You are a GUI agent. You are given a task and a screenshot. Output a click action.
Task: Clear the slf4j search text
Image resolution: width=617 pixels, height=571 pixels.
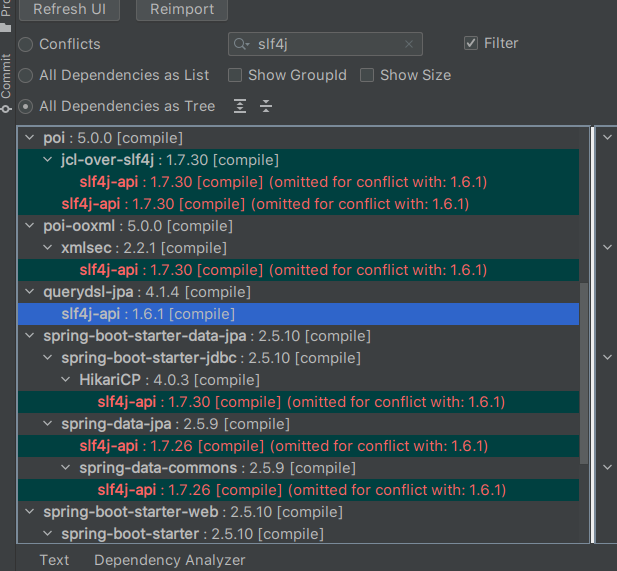pos(409,44)
